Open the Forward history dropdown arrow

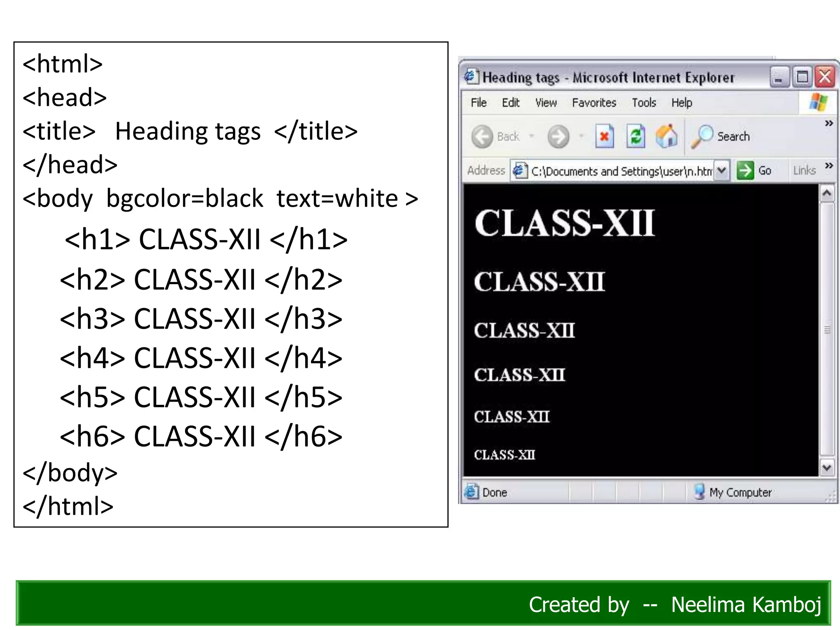(x=581, y=136)
